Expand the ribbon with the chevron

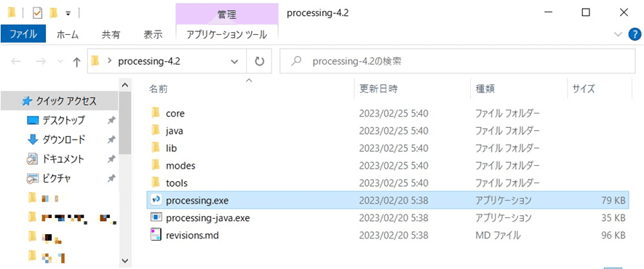click(x=619, y=35)
